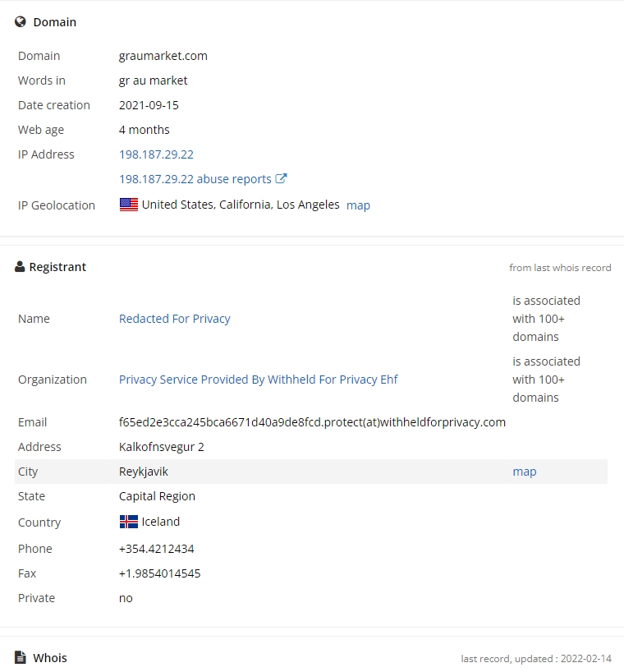This screenshot has height=672, width=624.
Task: Click the globe icon beside Domain heading
Action: point(21,22)
